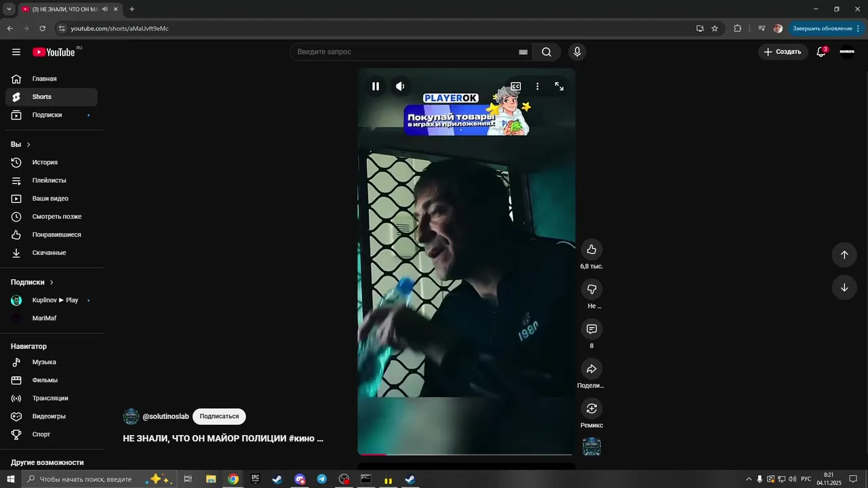The width and height of the screenshot is (868, 488).
Task: Seek on the red progress bar of the short
Action: [x=466, y=454]
